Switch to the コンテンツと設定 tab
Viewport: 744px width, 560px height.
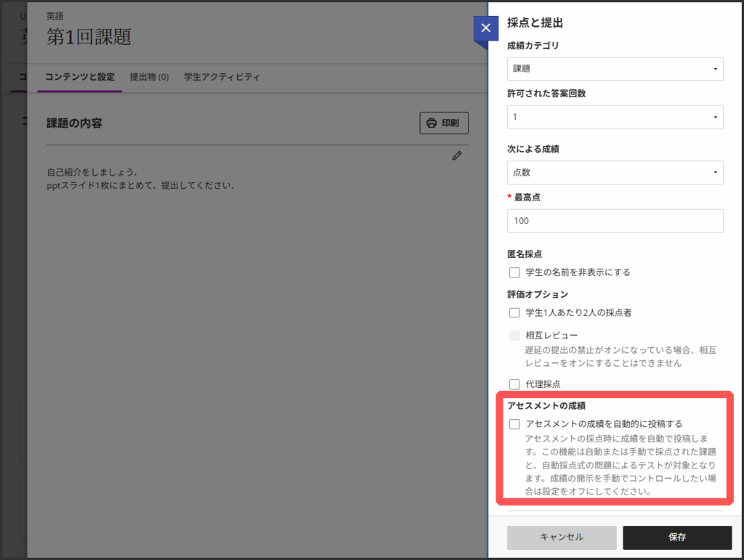80,77
